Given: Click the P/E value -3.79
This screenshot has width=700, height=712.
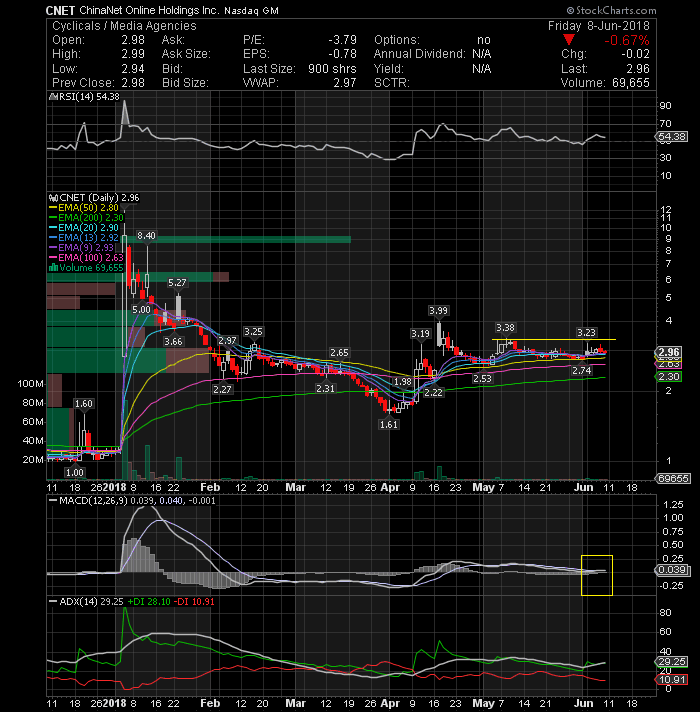Looking at the screenshot, I should 343,40.
